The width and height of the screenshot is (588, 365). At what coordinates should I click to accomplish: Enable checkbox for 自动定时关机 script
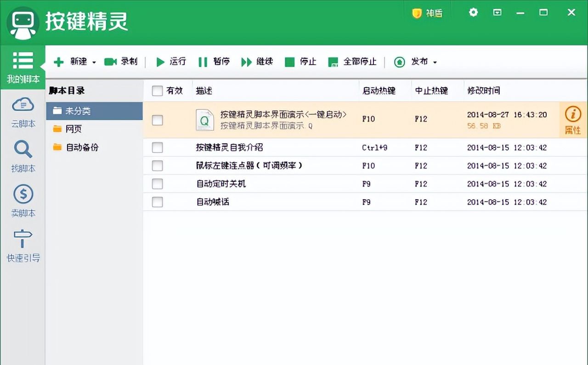point(157,184)
